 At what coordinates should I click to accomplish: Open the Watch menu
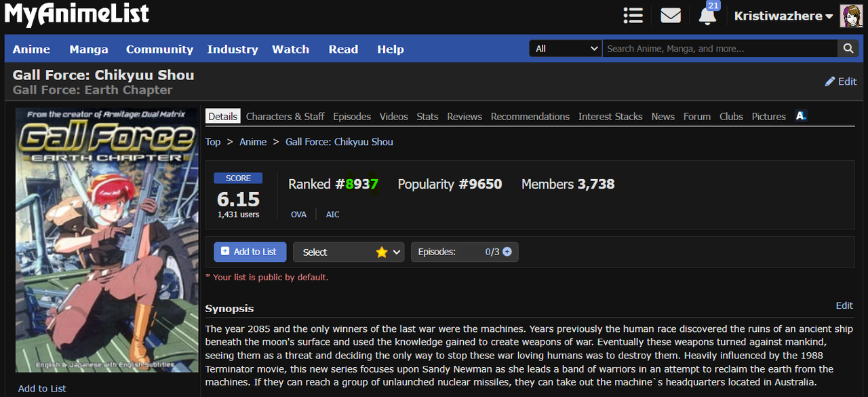coord(290,49)
